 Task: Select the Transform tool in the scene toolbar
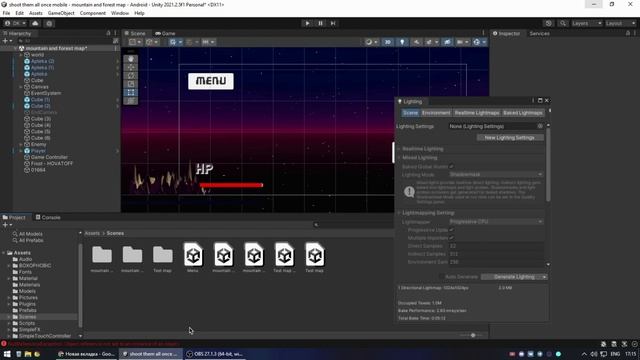(x=131, y=101)
